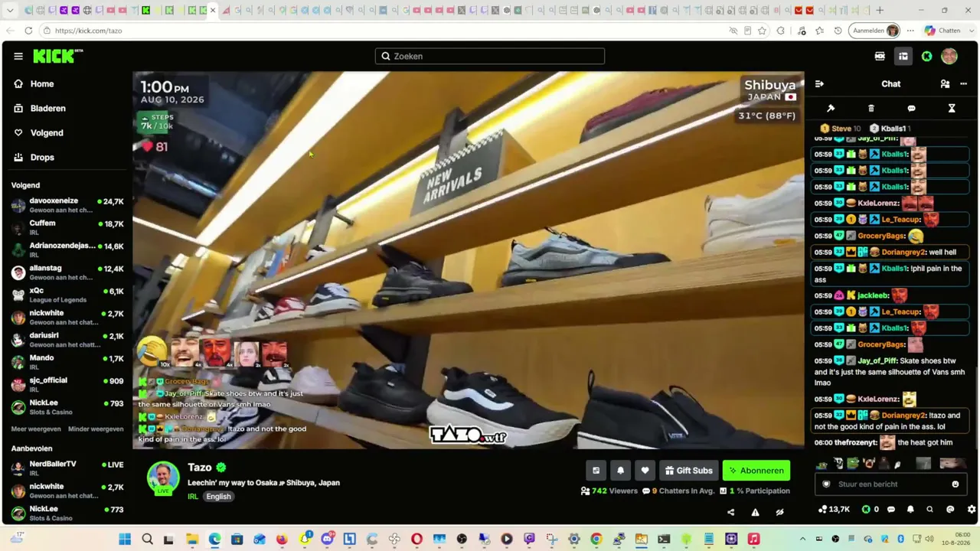This screenshot has height=551, width=980.
Task: Open chat settings gear icon
Action: coord(972,509)
